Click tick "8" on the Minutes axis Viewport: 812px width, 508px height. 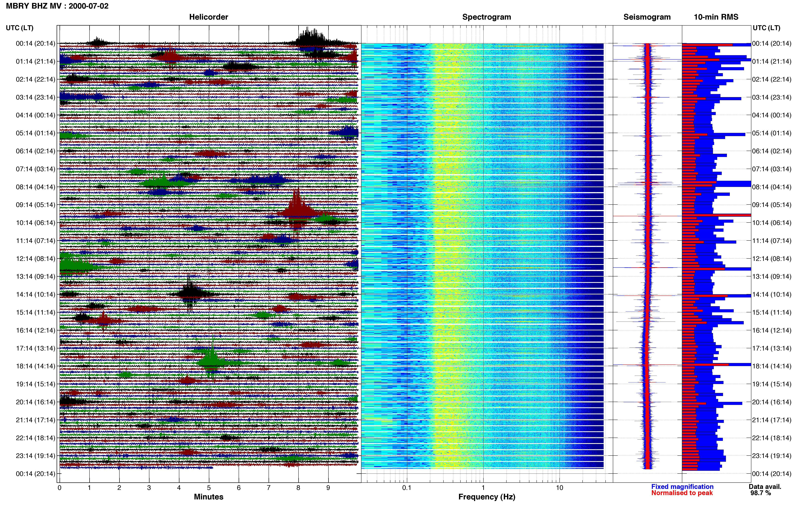[x=298, y=488]
